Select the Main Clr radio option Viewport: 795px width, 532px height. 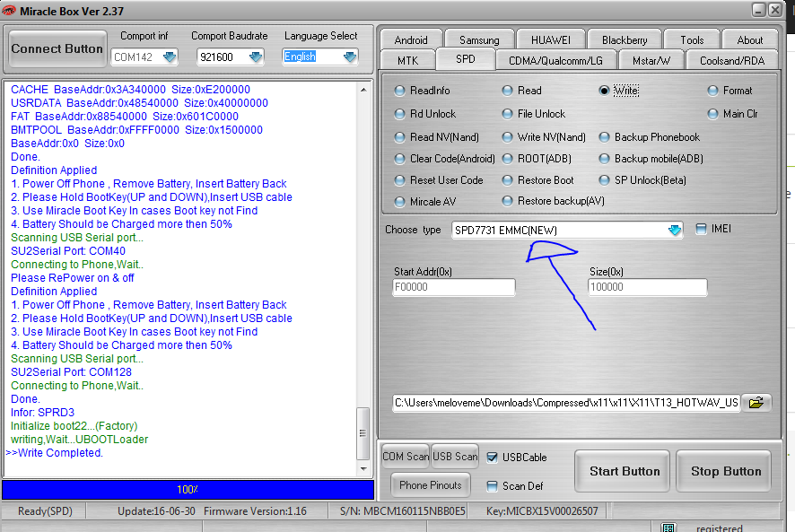pyautogui.click(x=712, y=114)
